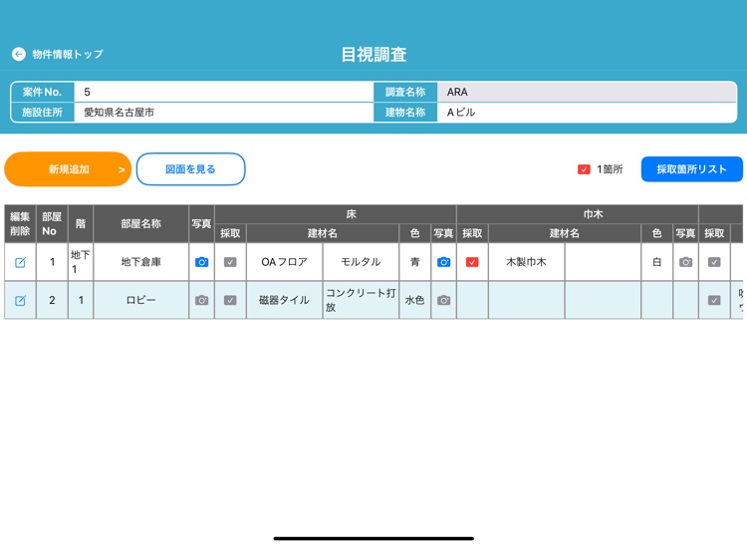Click the 白 baseboard color cell
Viewport: 747px width, 560px height.
(x=657, y=262)
